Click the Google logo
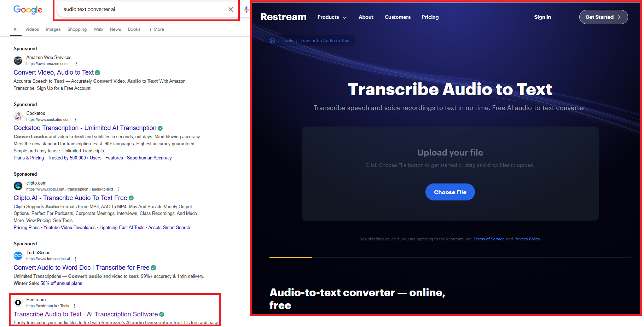 pos(28,10)
